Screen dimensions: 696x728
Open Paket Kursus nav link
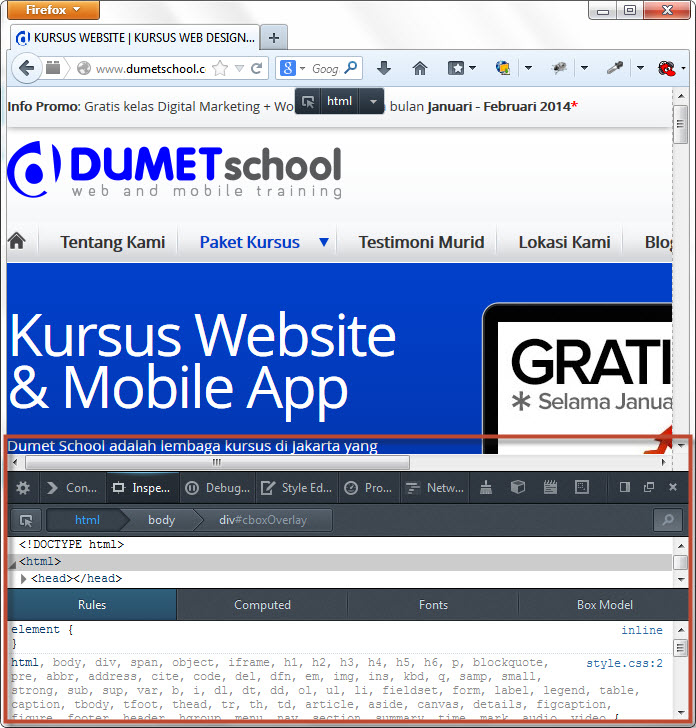[x=250, y=242]
